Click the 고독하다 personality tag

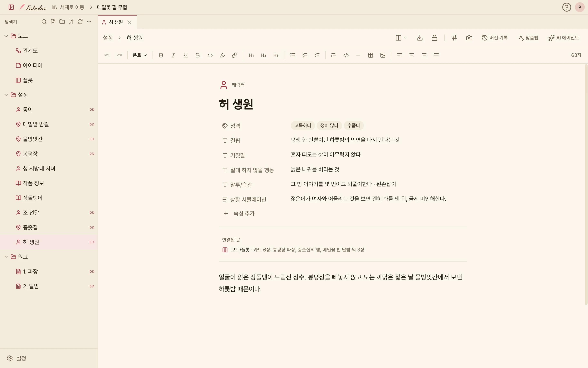(303, 126)
